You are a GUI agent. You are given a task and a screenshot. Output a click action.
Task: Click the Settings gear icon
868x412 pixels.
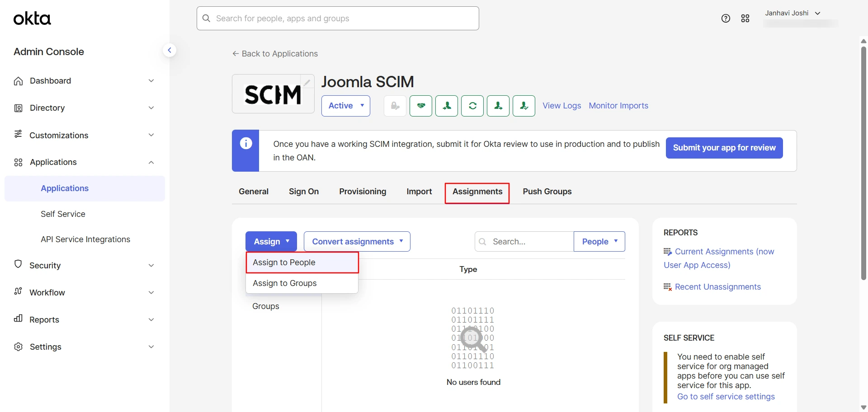(19, 346)
